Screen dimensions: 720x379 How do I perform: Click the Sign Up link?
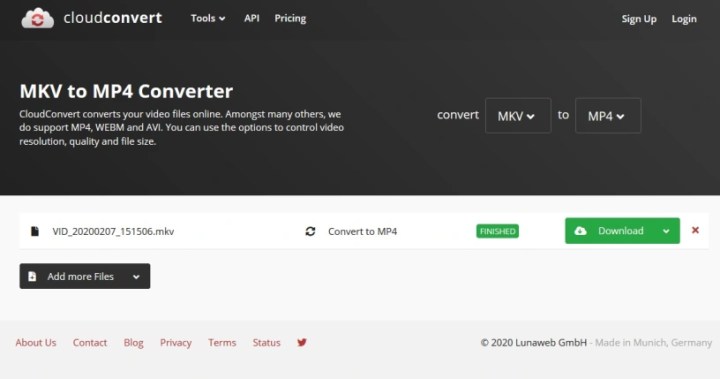tap(639, 19)
